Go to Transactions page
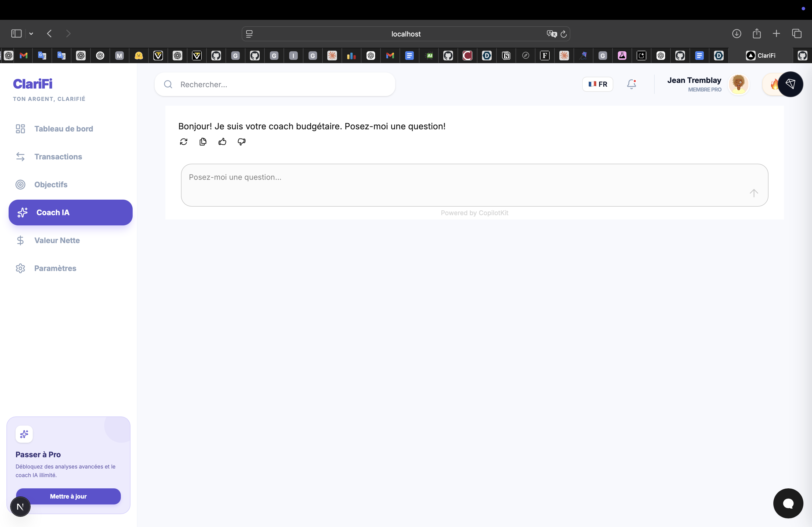The width and height of the screenshot is (812, 527). pyautogui.click(x=58, y=156)
